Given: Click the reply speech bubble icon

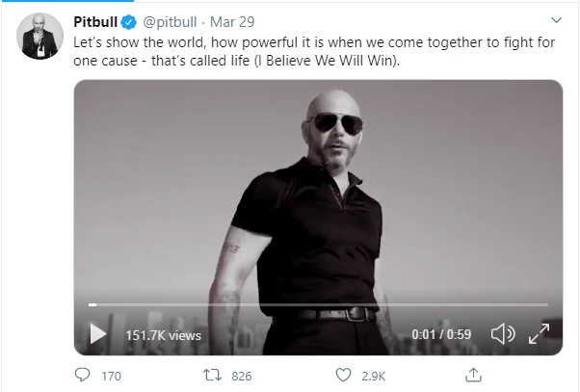Looking at the screenshot, I should click(x=83, y=375).
